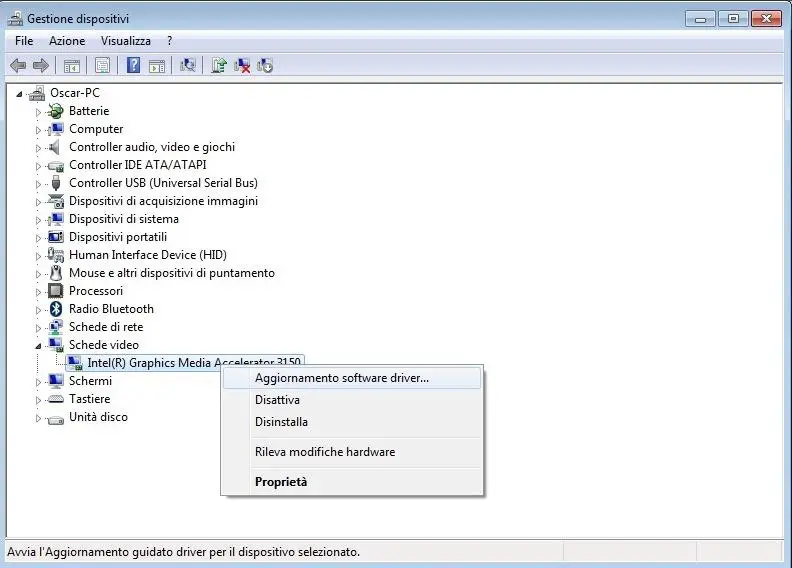Select the Dispositivi di sistema label

pyautogui.click(x=124, y=219)
